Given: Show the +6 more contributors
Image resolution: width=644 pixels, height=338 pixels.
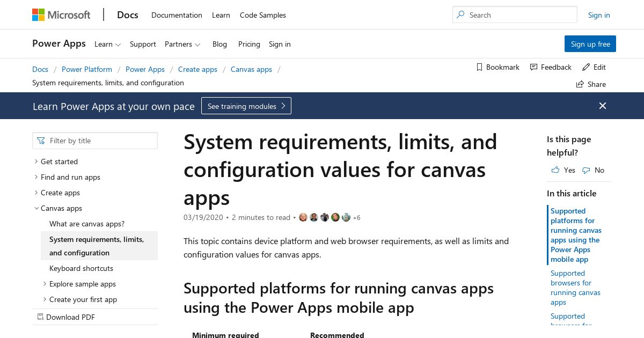Looking at the screenshot, I should pos(356,217).
